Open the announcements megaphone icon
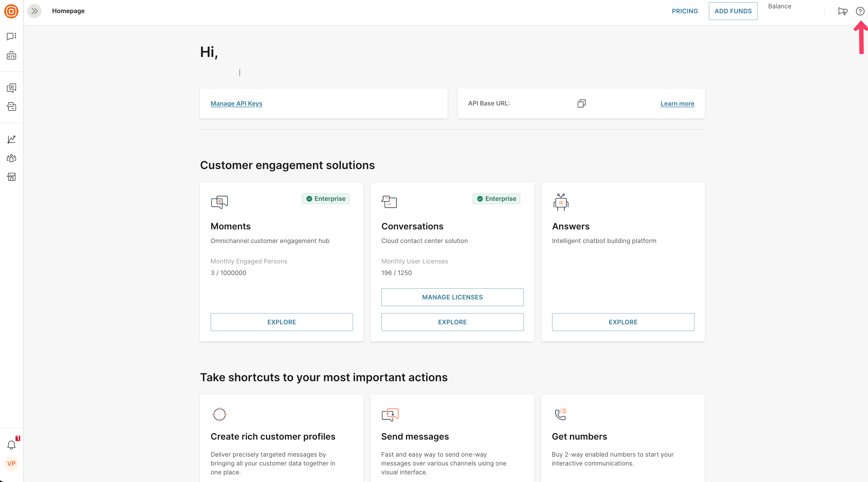Viewport: 868px width, 482px height. click(842, 12)
